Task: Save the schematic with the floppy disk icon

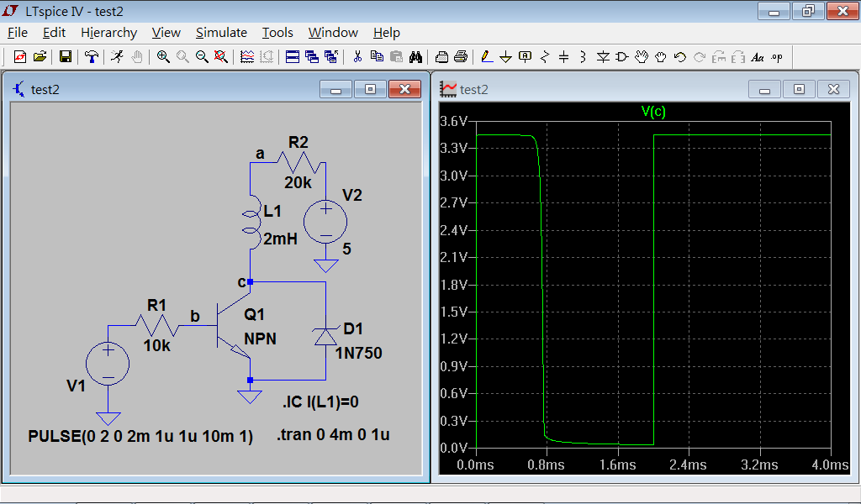Action: click(x=66, y=56)
